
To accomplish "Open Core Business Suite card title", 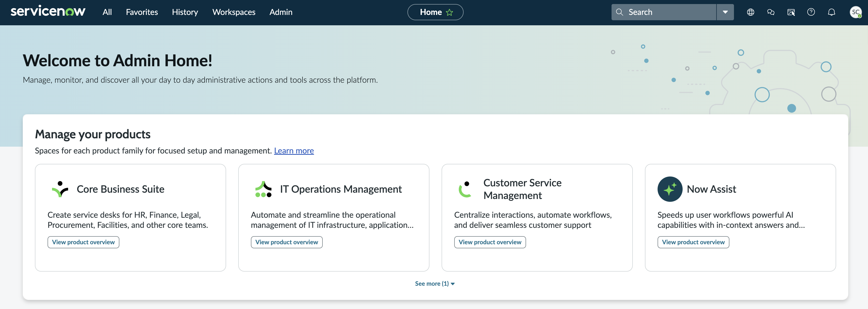I will click(120, 189).
